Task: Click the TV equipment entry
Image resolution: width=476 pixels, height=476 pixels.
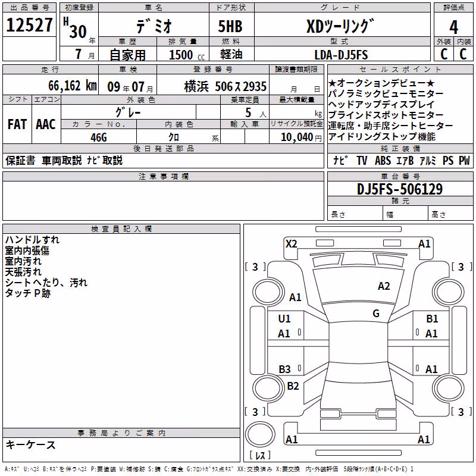Action: click(x=362, y=160)
